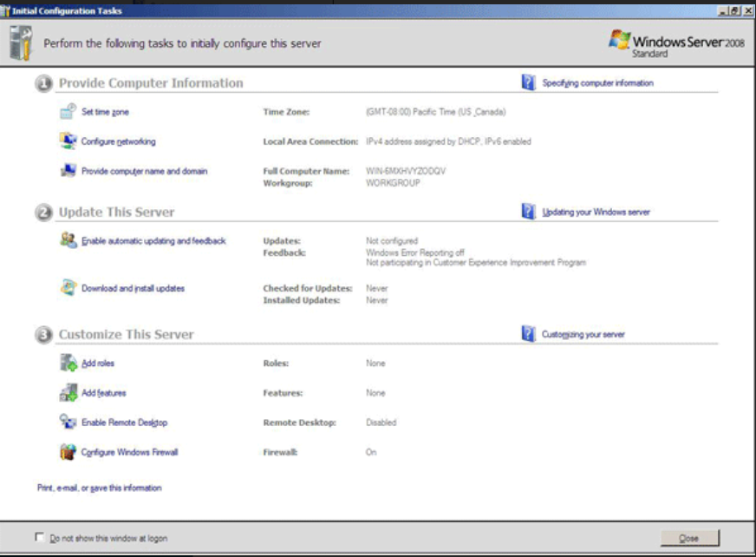Restore down the Initial Configuration Tasks window
Image resolution: width=756 pixels, height=557 pixels.
coord(734,10)
